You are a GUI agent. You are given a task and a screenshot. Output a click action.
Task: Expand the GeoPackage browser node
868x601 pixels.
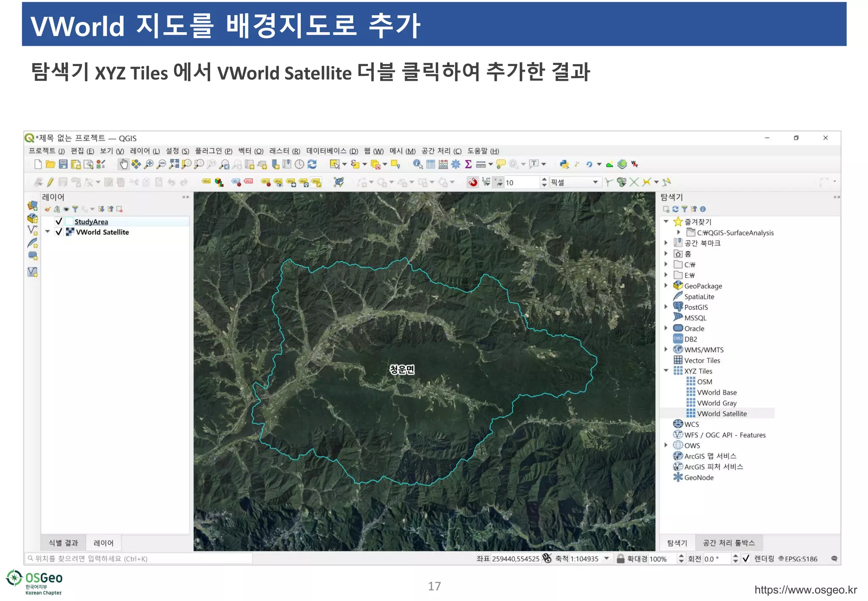666,286
